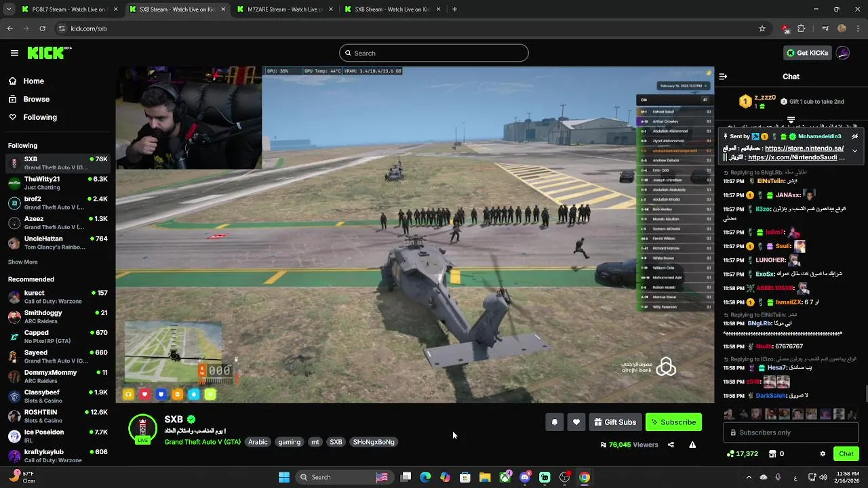The height and width of the screenshot is (488, 868).
Task: Toggle the follow heart button
Action: tap(576, 422)
